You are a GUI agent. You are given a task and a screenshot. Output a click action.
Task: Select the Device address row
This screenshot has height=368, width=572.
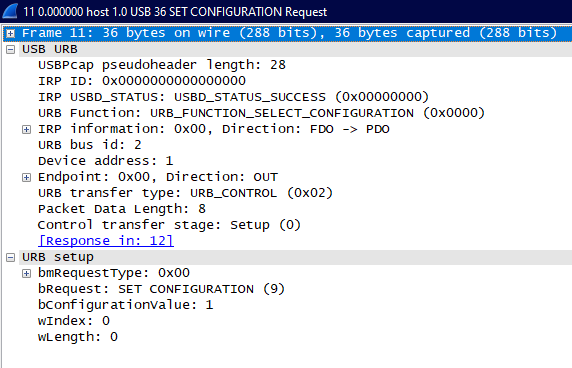[x=105, y=161]
